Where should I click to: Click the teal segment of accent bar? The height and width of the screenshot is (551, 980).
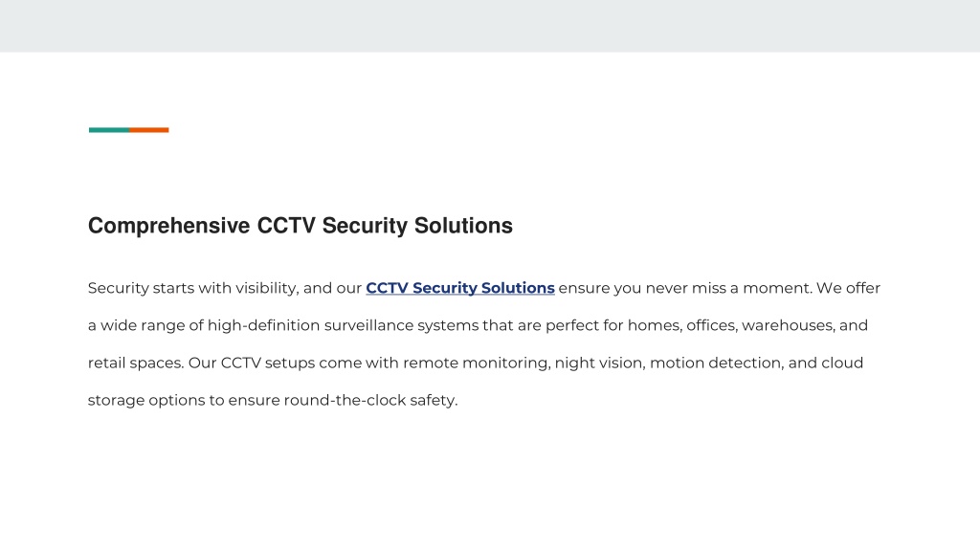109,130
